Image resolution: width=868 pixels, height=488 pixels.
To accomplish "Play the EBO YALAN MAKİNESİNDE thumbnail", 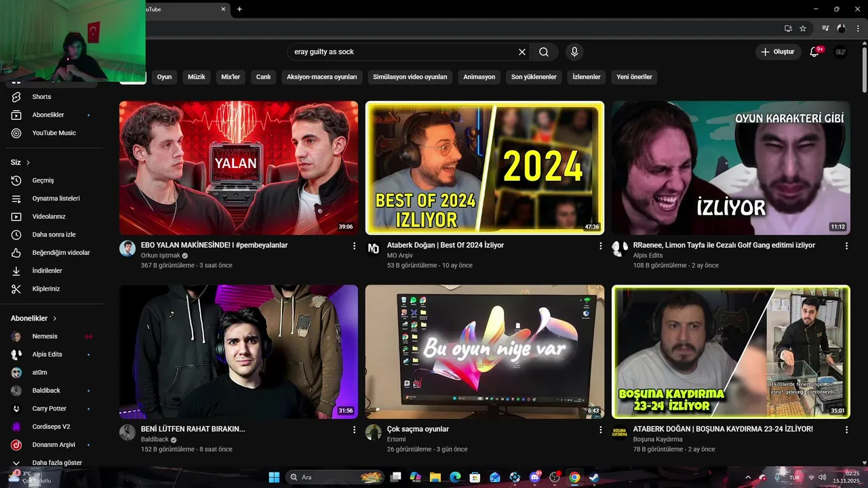I will click(x=239, y=168).
